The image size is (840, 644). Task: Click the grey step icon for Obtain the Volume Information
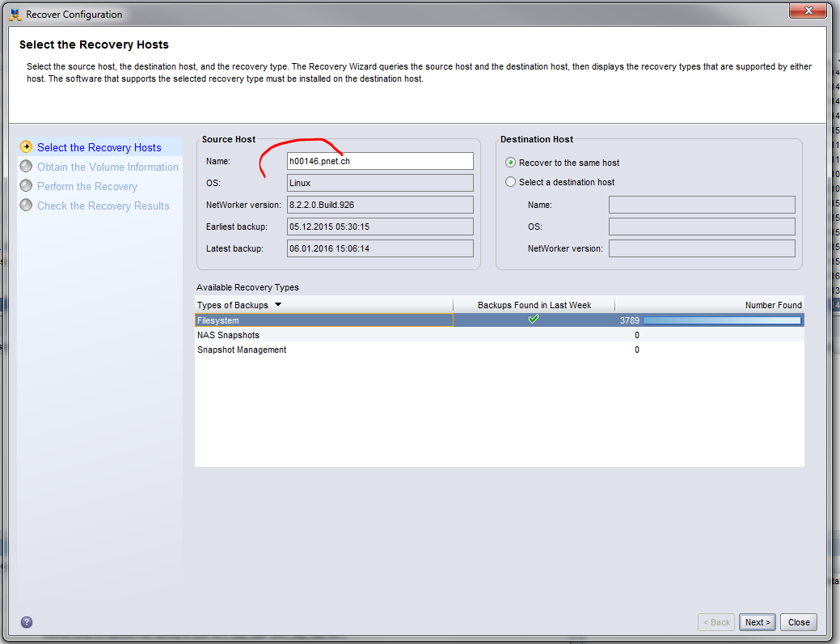(26, 166)
